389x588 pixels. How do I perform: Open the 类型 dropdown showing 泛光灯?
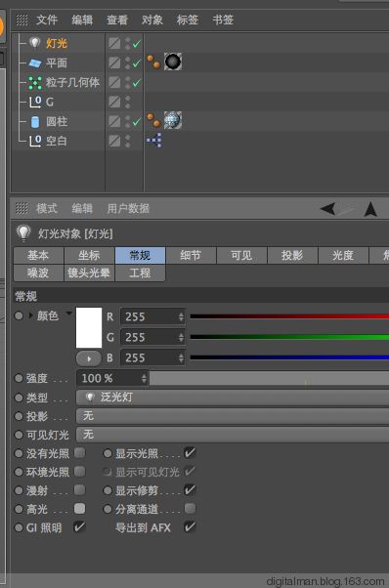point(233,398)
